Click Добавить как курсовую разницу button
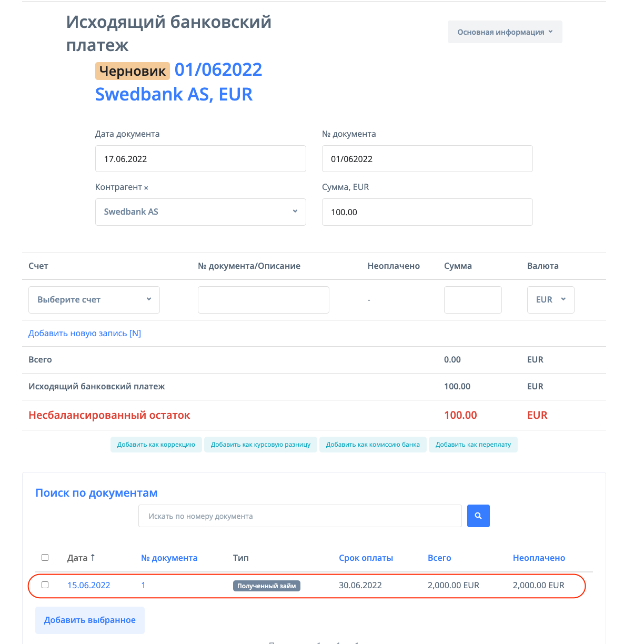The height and width of the screenshot is (644, 644). coord(260,445)
